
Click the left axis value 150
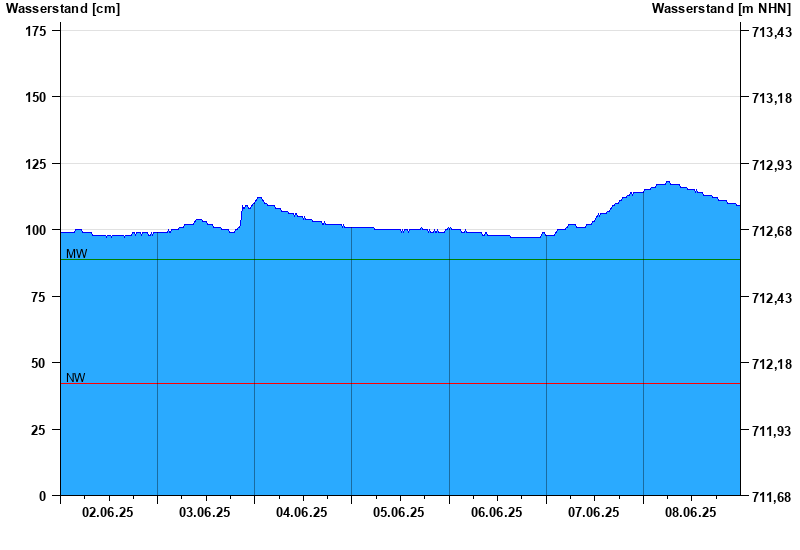36,97
